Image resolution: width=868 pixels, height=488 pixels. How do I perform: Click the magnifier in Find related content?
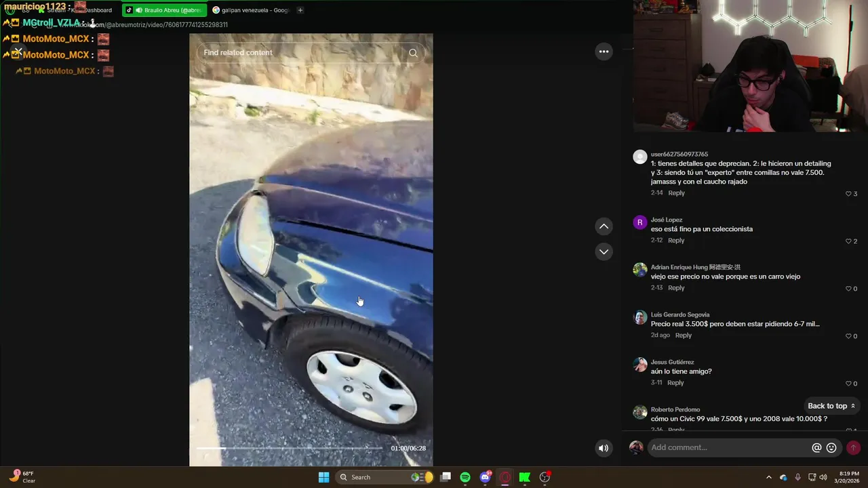coord(413,53)
